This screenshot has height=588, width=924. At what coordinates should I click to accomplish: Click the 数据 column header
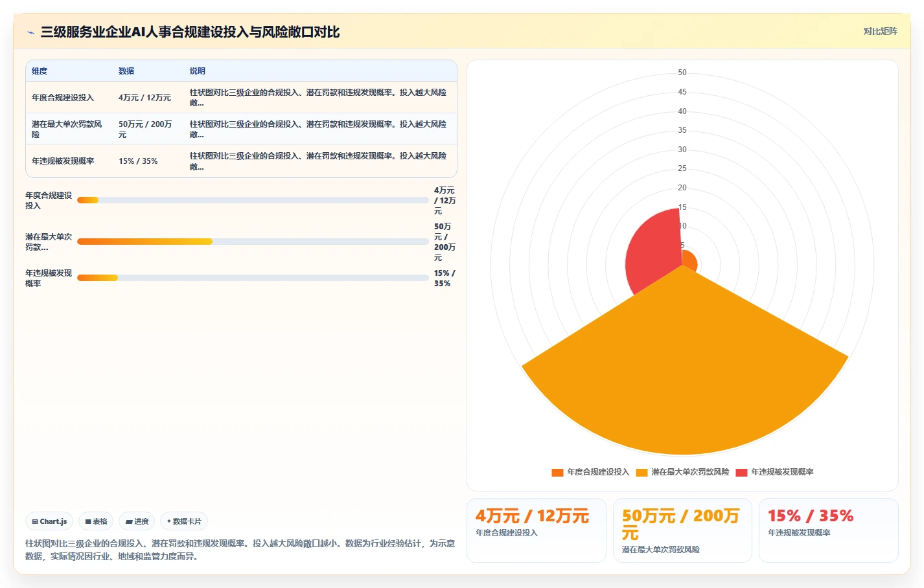pyautogui.click(x=126, y=71)
